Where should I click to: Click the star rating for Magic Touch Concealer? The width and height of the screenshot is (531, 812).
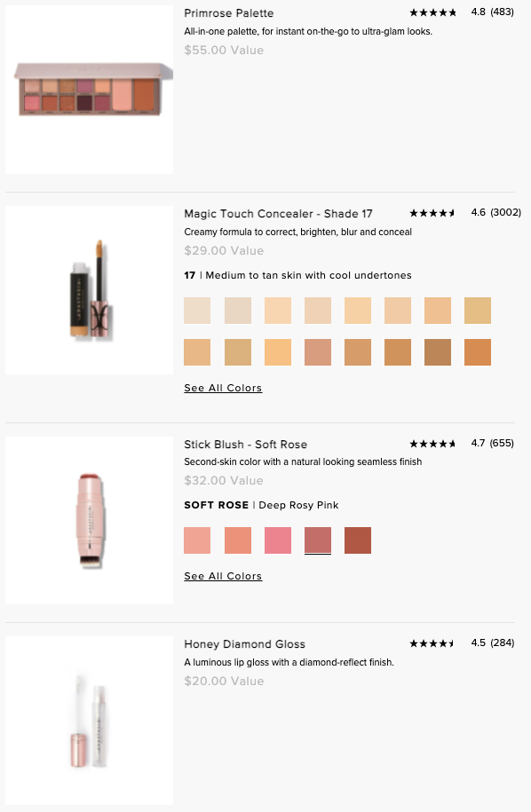click(x=433, y=213)
